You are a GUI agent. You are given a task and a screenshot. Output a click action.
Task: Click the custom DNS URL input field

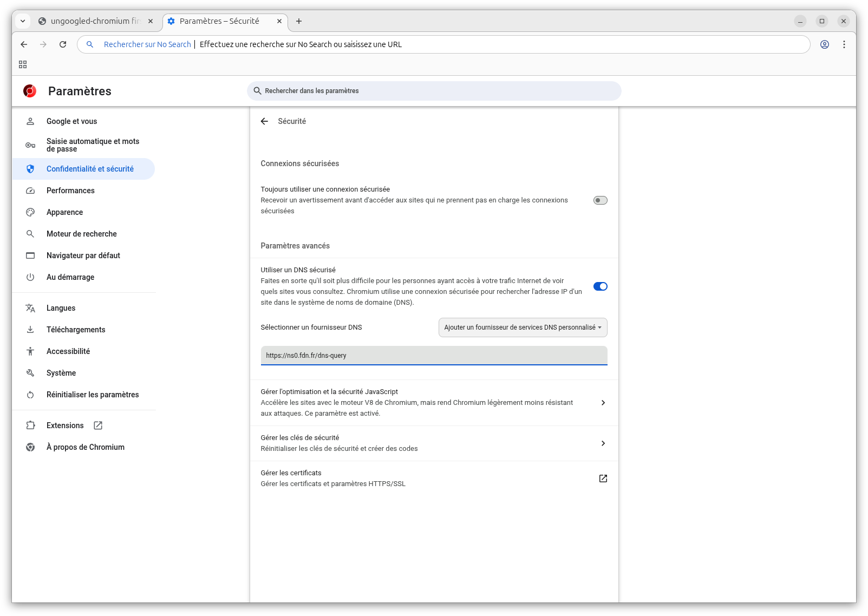click(433, 356)
